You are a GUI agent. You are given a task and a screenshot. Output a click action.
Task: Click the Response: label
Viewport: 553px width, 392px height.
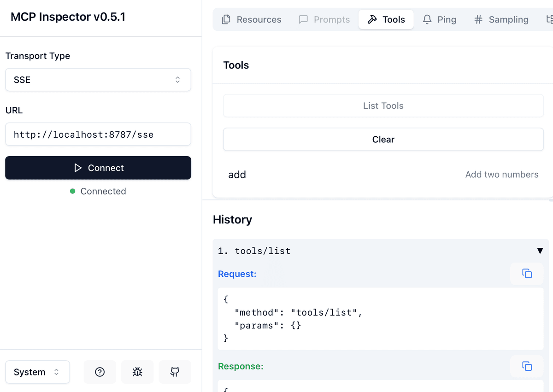[241, 366]
